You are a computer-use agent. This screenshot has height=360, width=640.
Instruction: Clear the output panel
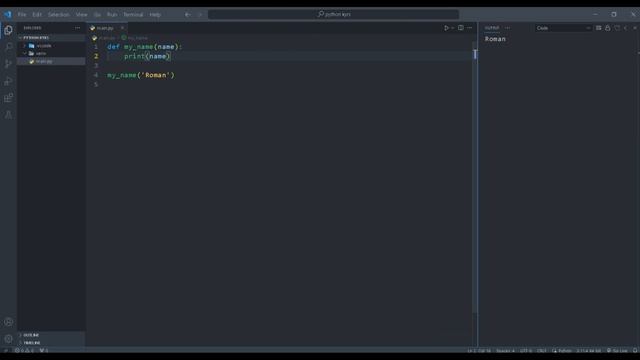[x=598, y=28]
